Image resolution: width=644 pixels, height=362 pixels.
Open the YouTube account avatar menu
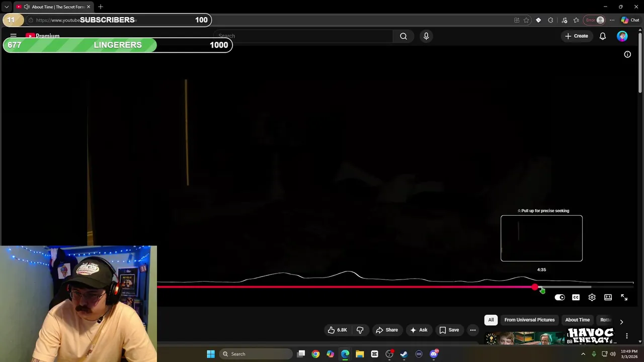pos(622,36)
